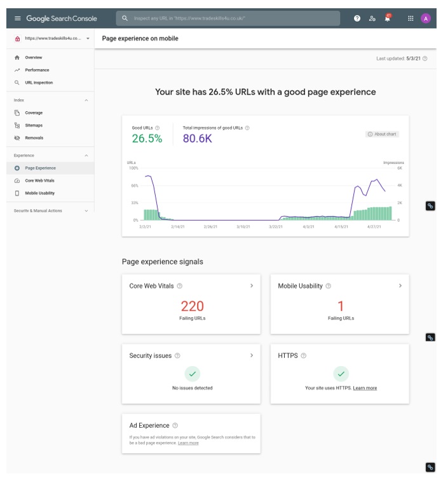The image size is (448, 483).
Task: Click the Sitemaps tree icon
Action: (17, 125)
